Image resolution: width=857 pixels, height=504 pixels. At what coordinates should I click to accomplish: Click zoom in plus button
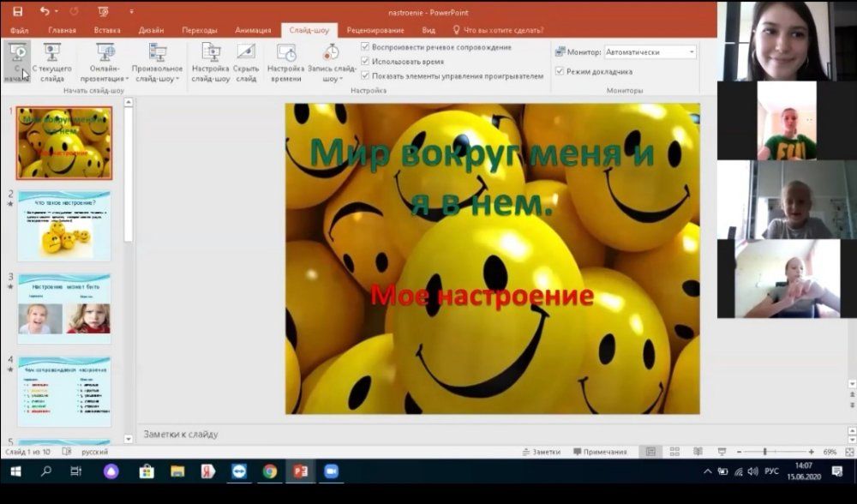point(811,452)
